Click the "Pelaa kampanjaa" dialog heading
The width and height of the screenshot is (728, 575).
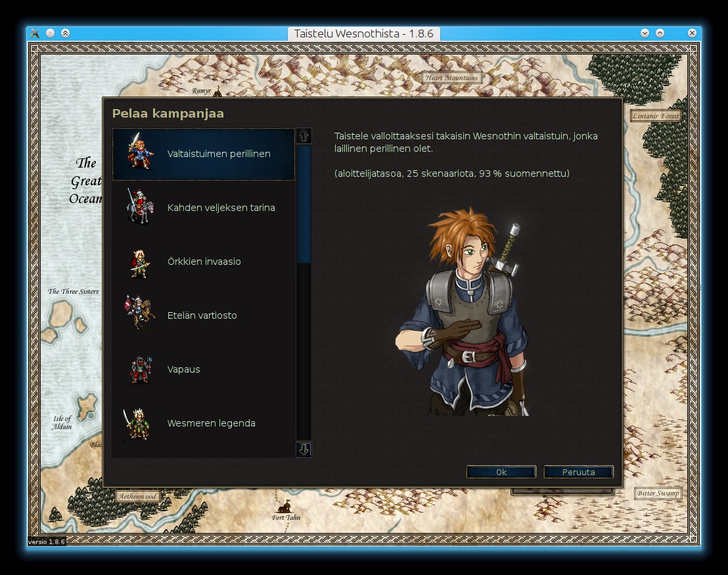[x=168, y=113]
